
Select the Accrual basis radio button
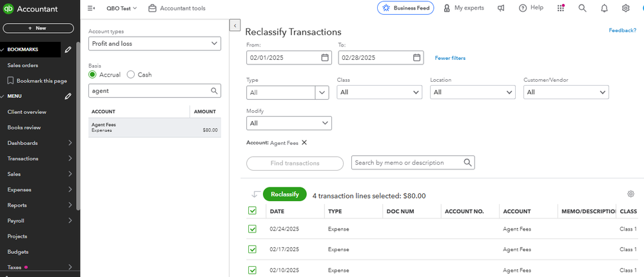click(92, 75)
